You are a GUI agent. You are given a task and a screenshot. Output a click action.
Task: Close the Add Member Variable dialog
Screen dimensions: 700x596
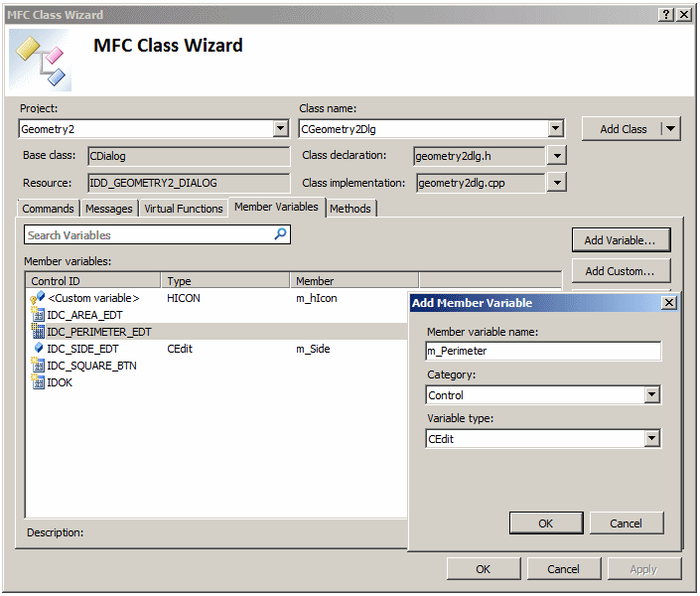click(669, 303)
